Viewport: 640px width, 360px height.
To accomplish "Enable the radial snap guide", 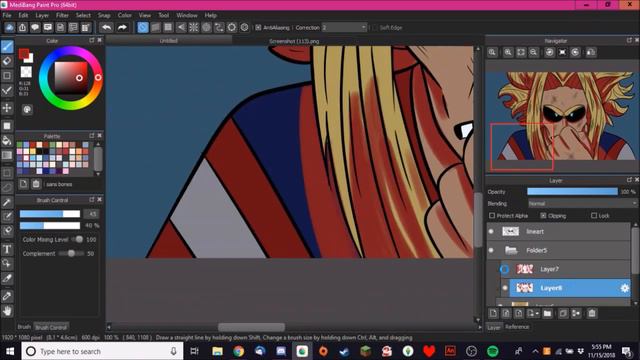I will [x=193, y=27].
